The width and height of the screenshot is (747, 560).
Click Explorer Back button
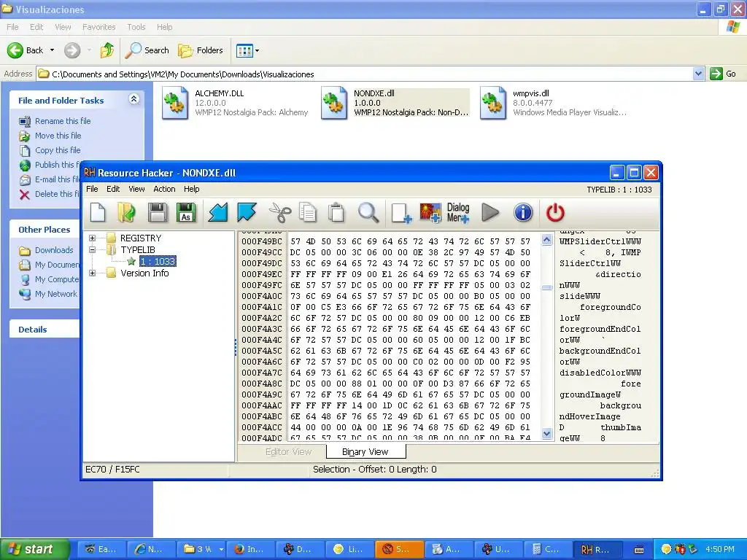point(25,50)
